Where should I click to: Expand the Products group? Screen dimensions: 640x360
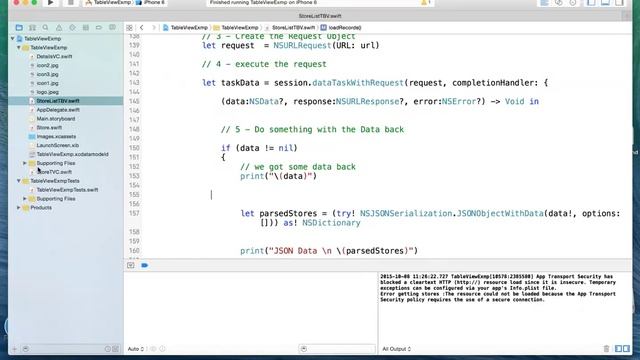19,208
